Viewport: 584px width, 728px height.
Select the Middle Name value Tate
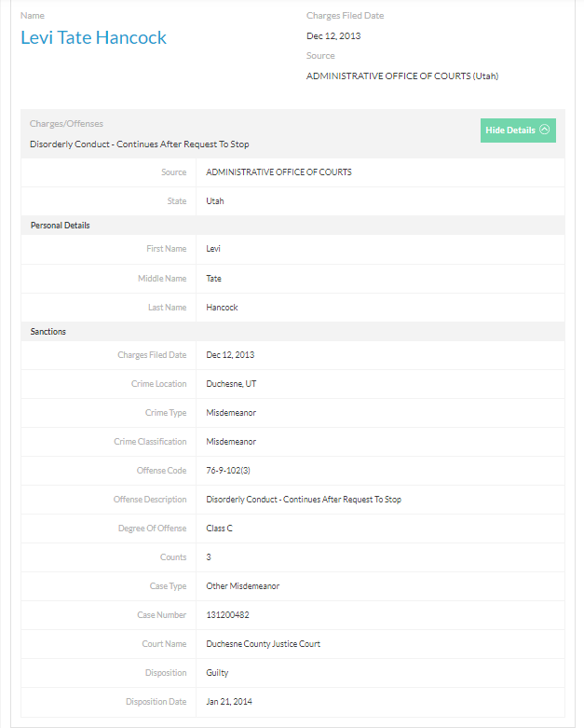tap(214, 279)
